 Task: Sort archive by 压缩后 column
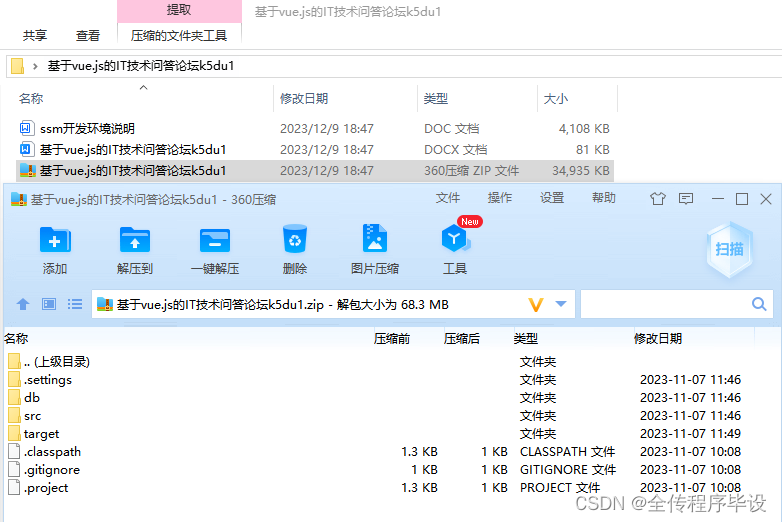462,339
